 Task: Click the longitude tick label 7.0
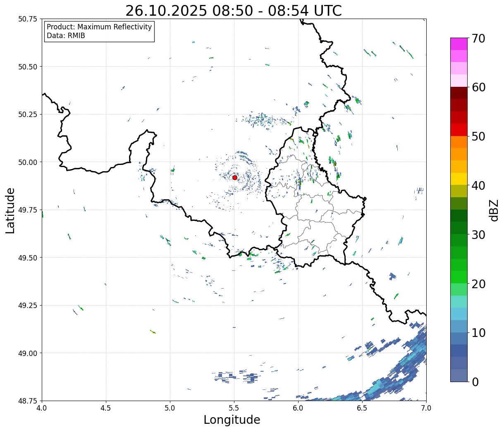426,408
